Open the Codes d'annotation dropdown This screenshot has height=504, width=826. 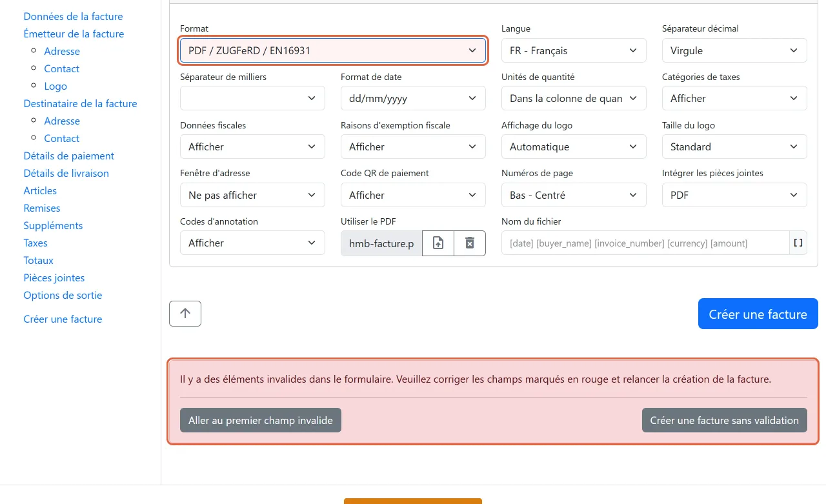(x=252, y=243)
